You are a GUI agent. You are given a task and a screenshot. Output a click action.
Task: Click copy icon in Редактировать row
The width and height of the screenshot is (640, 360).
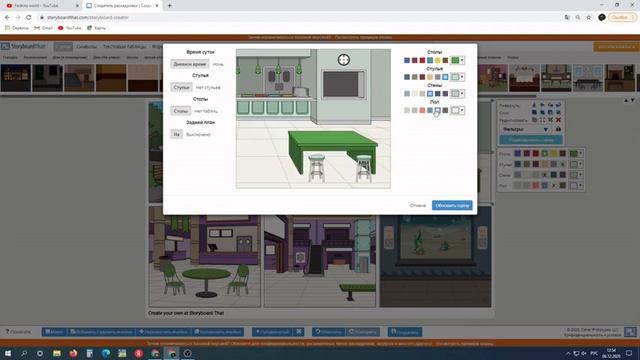pos(534,120)
